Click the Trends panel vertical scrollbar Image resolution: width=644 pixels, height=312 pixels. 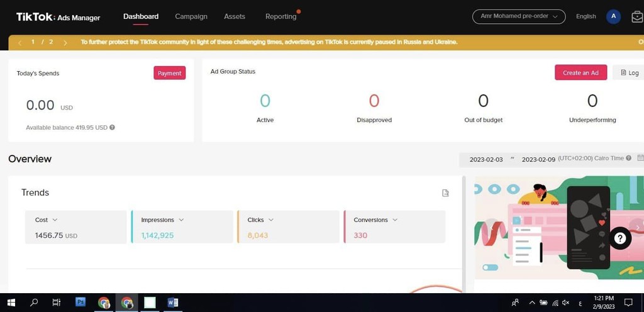tap(464, 234)
